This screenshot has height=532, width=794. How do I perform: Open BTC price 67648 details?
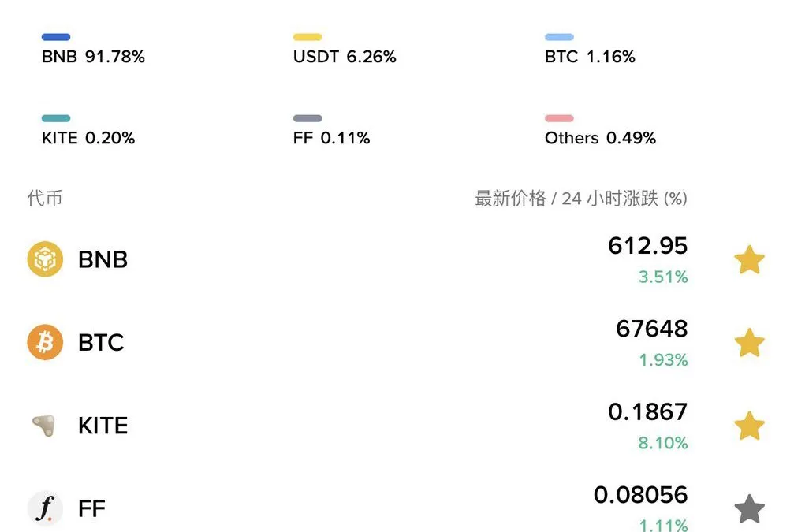click(x=651, y=329)
